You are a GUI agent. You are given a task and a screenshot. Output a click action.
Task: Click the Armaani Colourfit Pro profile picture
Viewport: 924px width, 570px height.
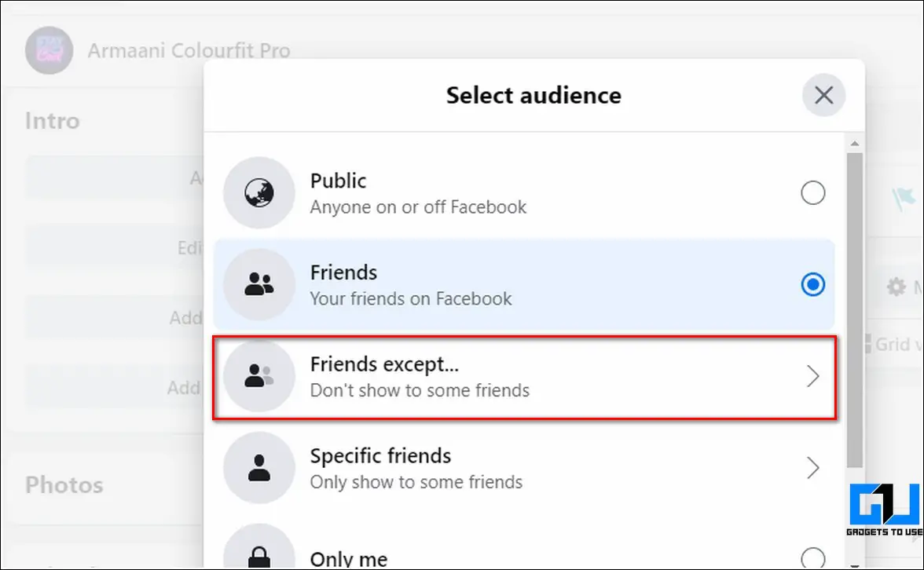tap(49, 50)
